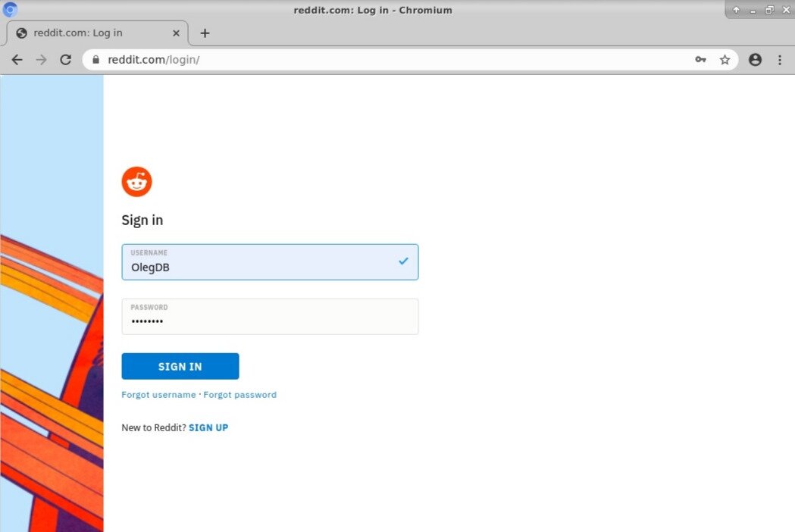Click the window keep-above arrow button

736,10
